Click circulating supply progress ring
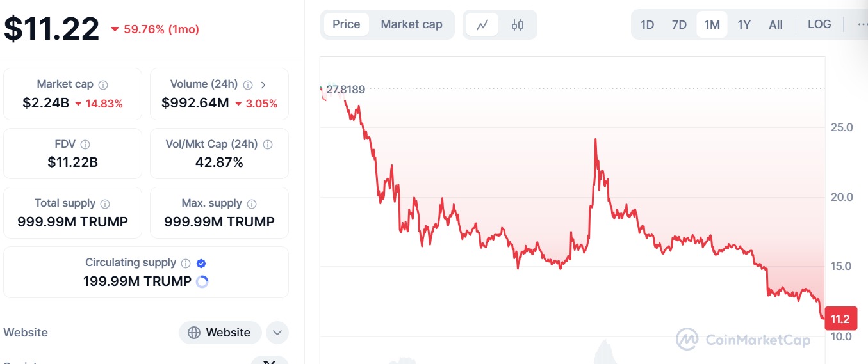 click(202, 281)
